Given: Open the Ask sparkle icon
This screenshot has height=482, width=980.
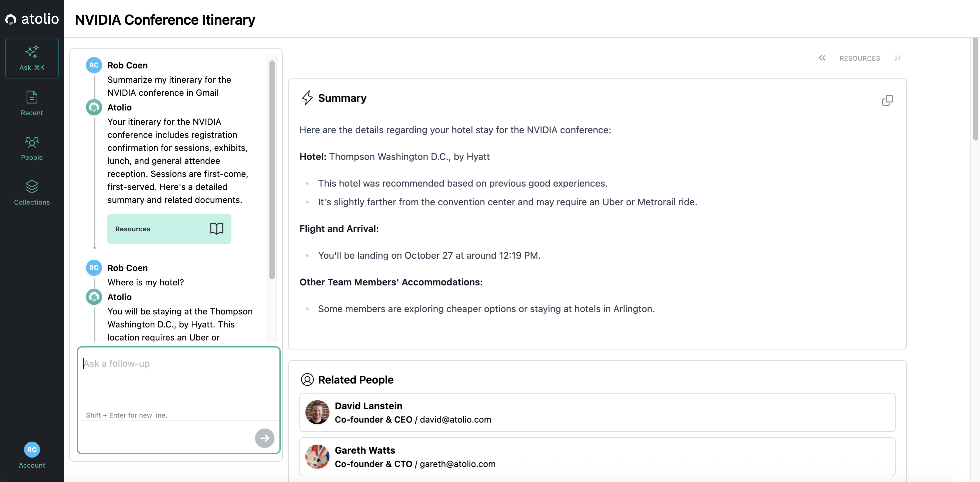Looking at the screenshot, I should point(32,52).
